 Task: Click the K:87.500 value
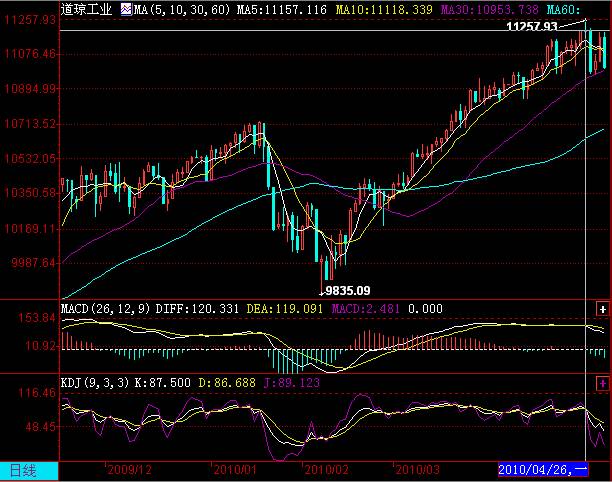[x=163, y=383]
